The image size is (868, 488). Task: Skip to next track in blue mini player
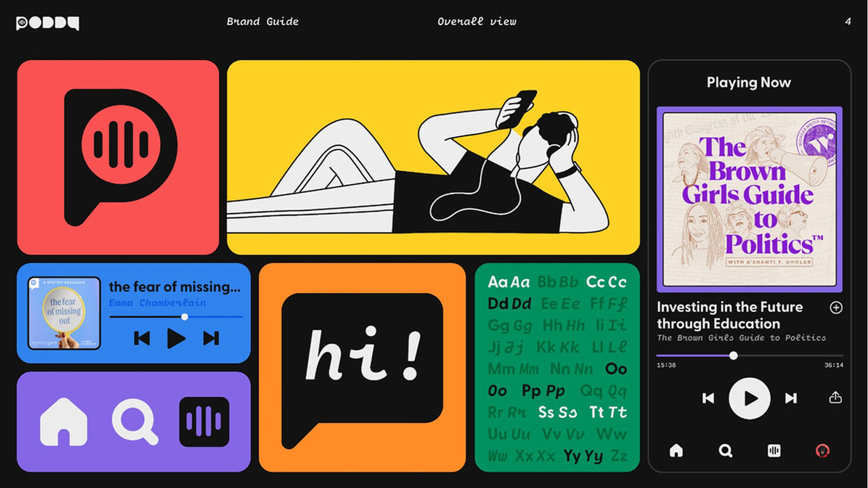(211, 338)
